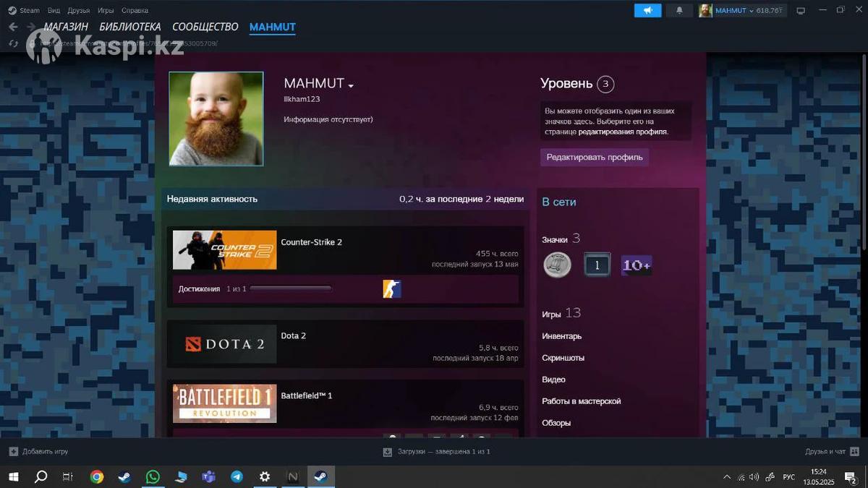Open the network icon in system tray

[x=741, y=477]
